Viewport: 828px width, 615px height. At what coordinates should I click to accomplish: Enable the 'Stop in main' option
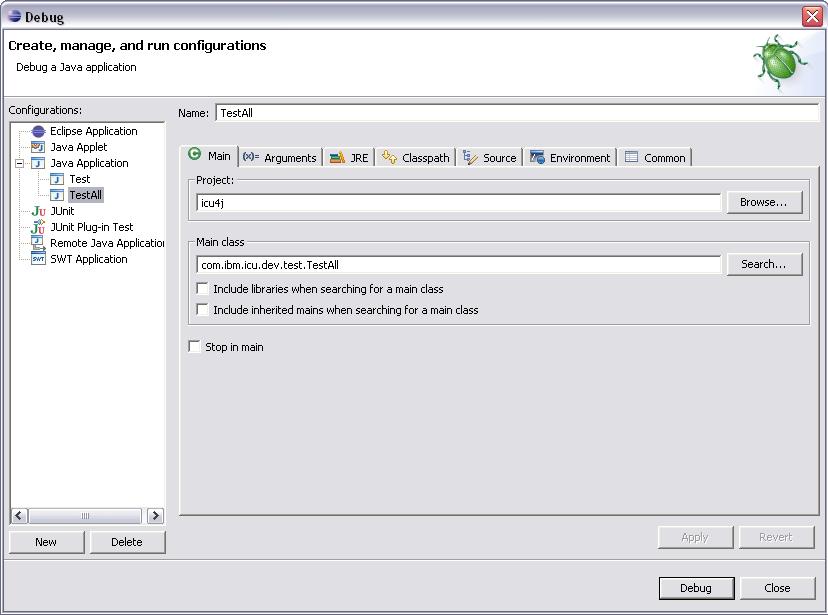194,347
